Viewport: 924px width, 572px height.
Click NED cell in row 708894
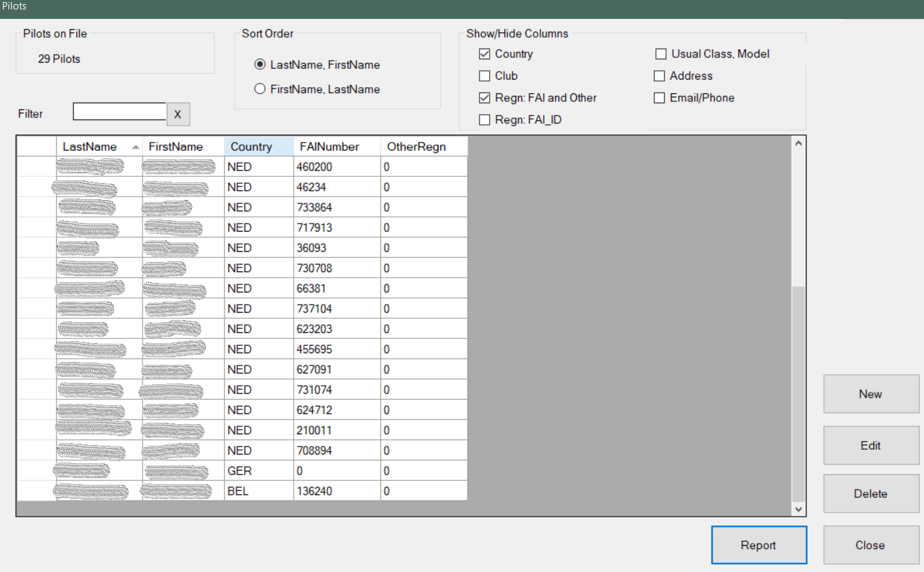tap(259, 450)
